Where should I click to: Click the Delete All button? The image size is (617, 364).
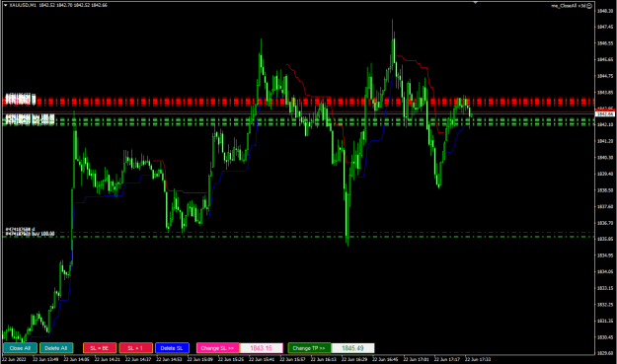(56, 348)
